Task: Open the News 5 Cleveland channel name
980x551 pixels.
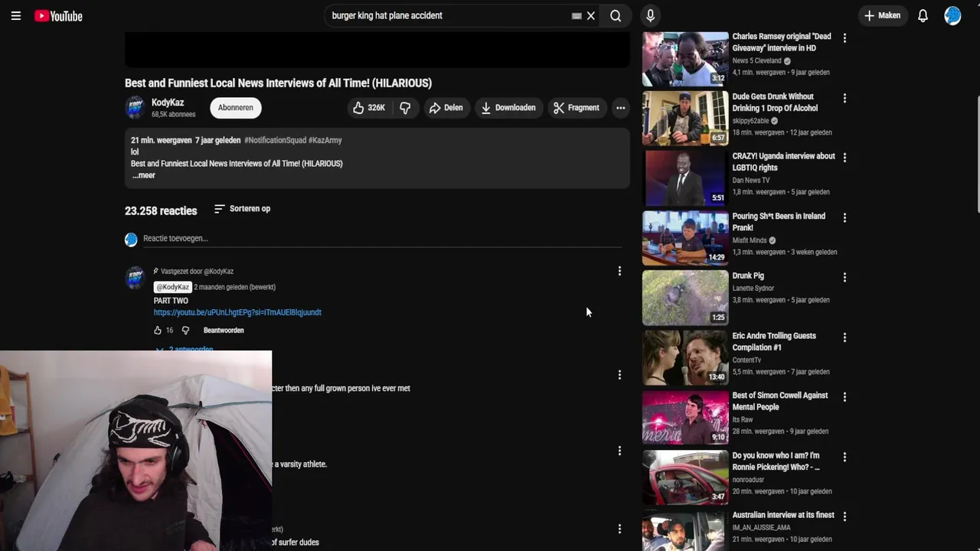Action: point(756,60)
